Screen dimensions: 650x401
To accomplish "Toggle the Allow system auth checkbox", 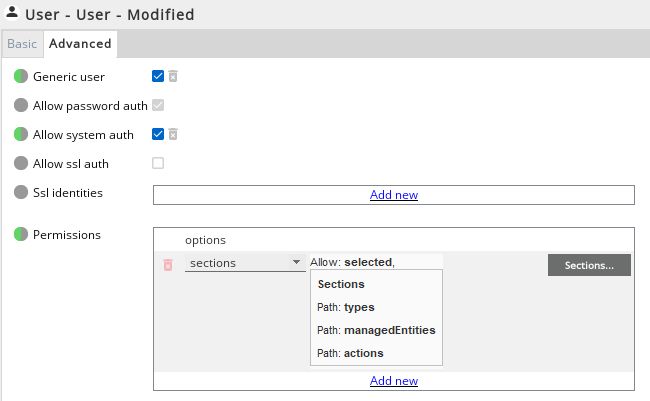I will point(158,134).
